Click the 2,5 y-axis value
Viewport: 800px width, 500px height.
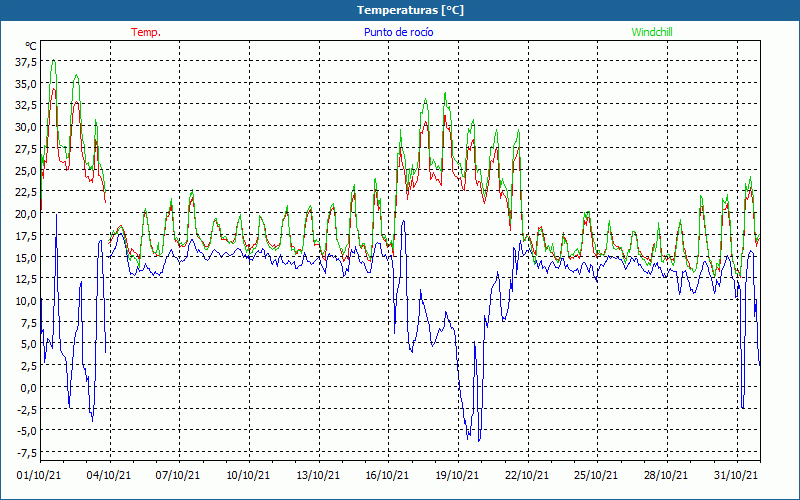[x=29, y=365]
